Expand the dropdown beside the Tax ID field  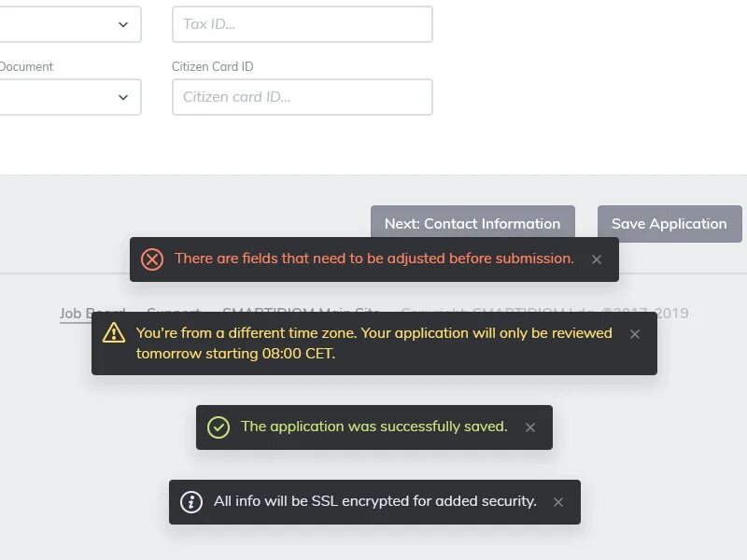123,24
